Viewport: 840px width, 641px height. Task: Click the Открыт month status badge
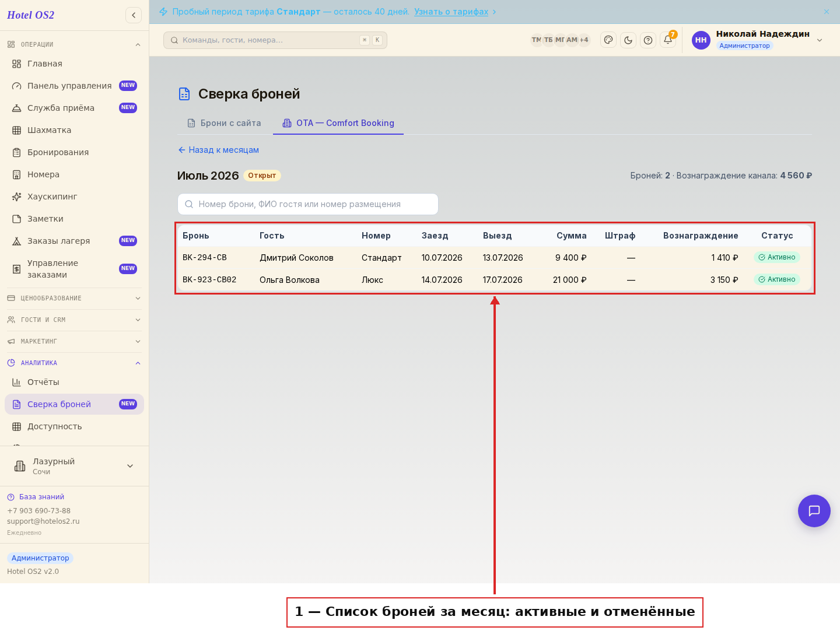coord(262,176)
